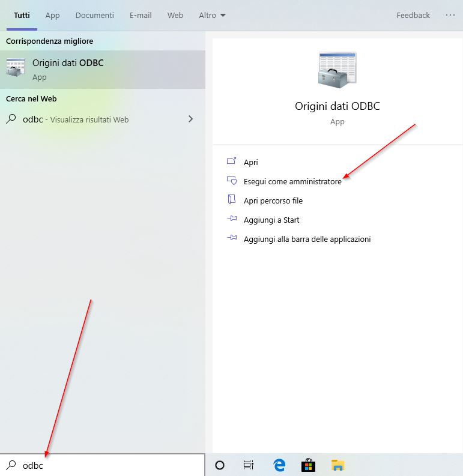Click the Feedback link
463x476 pixels.
point(413,15)
